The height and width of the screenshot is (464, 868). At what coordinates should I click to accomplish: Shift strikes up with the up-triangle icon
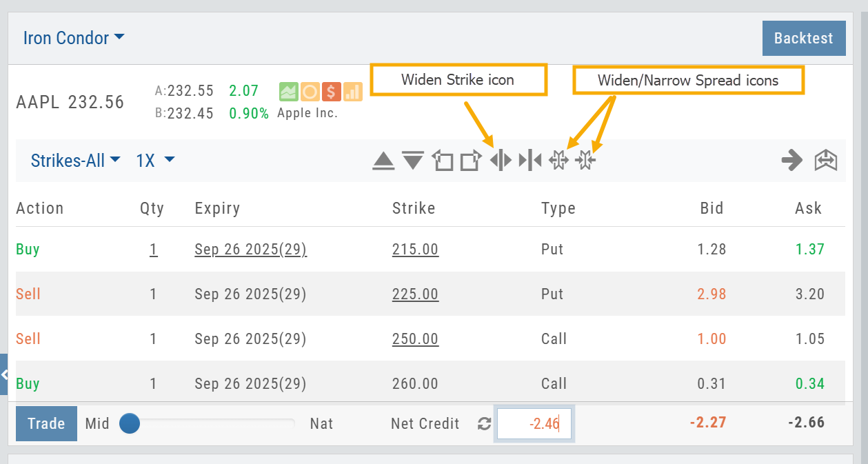click(383, 161)
